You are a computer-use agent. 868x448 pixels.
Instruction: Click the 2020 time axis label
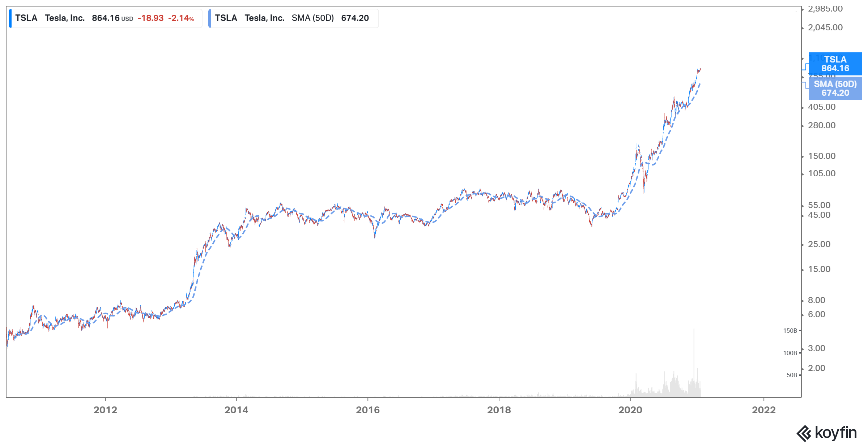[x=630, y=410]
